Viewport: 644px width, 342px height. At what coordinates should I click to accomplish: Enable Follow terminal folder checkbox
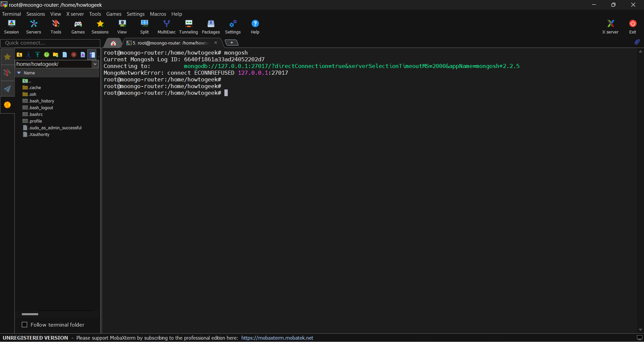click(x=24, y=325)
